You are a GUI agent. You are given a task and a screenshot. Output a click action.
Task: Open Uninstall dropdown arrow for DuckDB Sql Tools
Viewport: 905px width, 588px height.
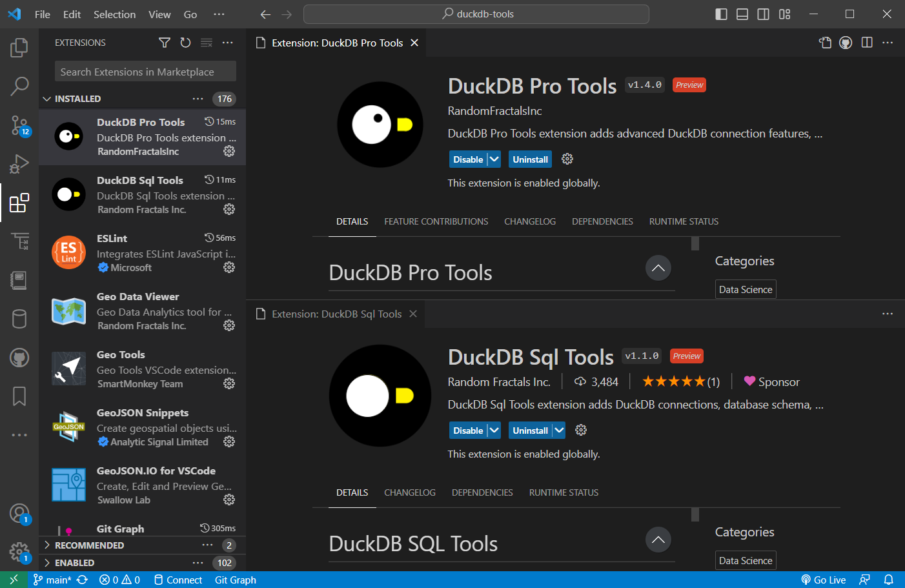tap(558, 431)
